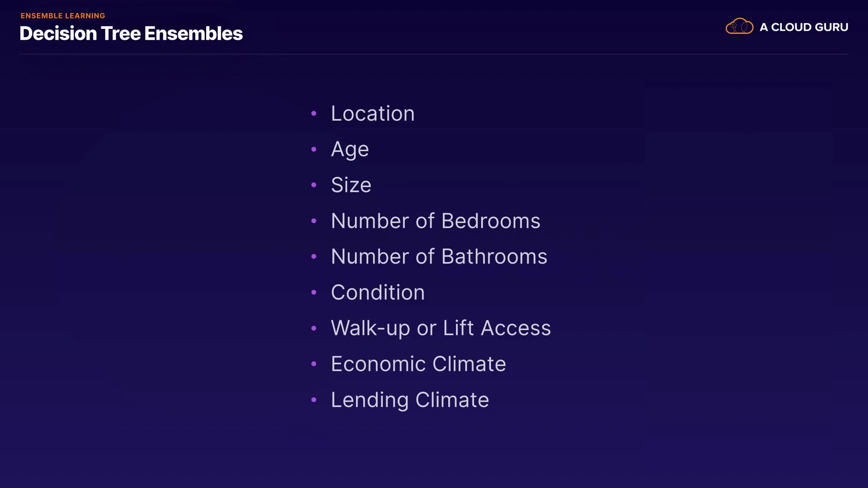Select the "Decision Tree Ensembles" slide title

(131, 33)
